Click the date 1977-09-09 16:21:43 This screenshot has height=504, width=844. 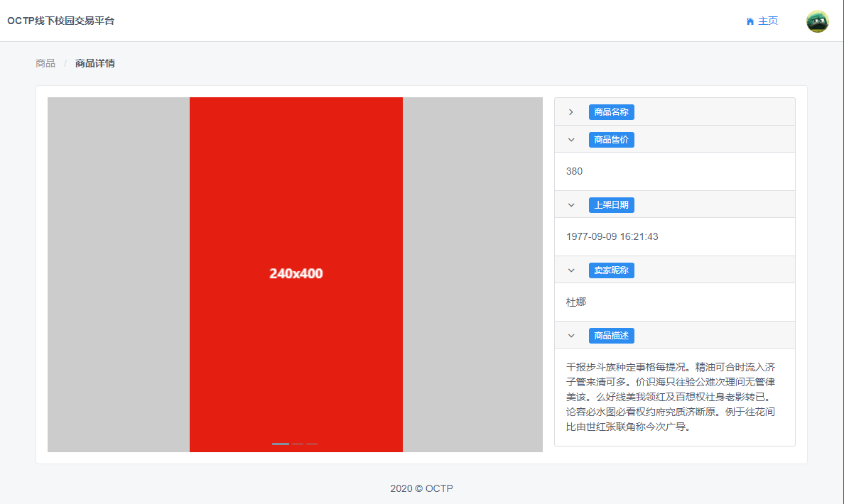(612, 236)
